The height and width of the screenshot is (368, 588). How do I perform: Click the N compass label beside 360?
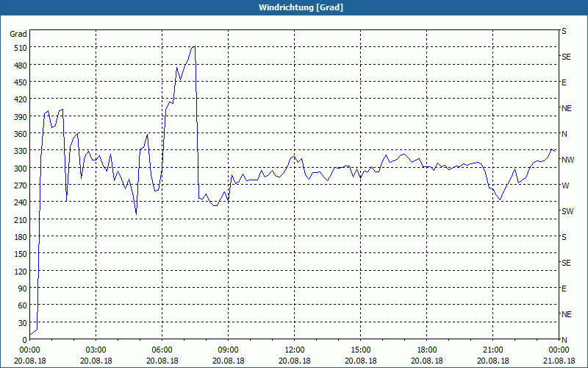pyautogui.click(x=564, y=134)
